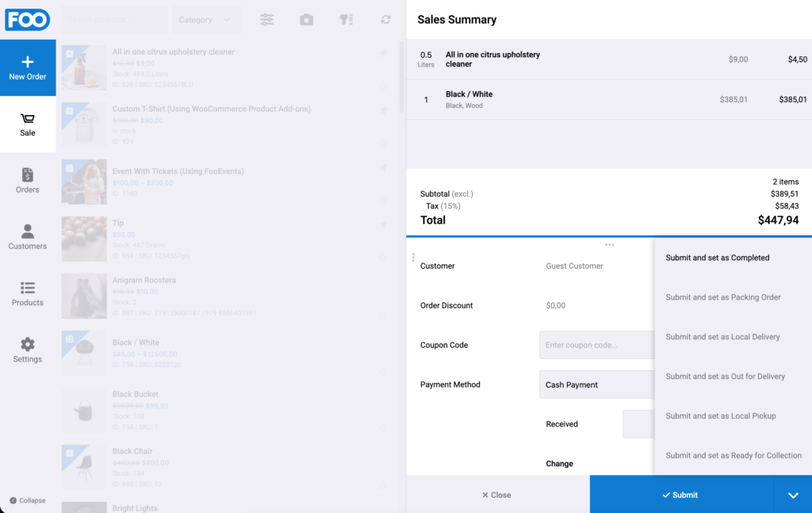Click the coupon code input field

click(596, 345)
